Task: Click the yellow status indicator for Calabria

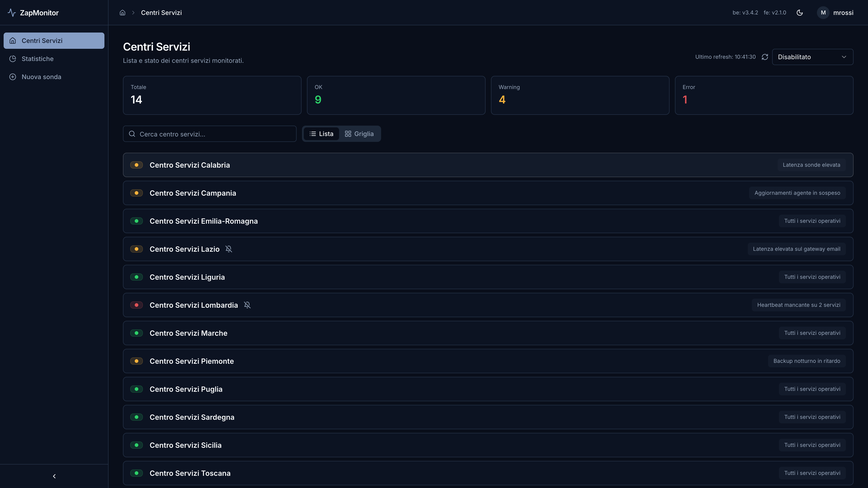Action: coord(137,165)
